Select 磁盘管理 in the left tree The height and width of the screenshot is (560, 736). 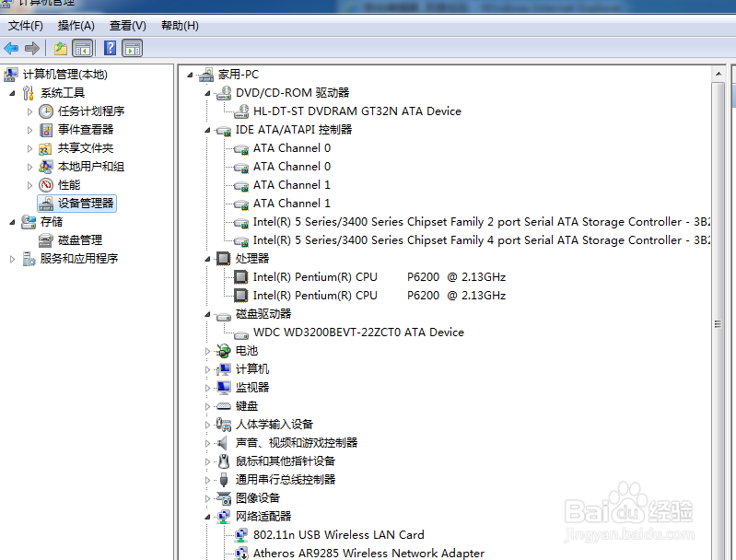tap(80, 240)
